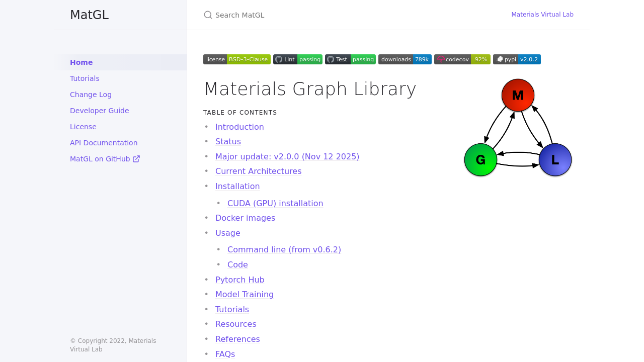Viewport: 644px width, 362px height.
Task: Click the downloads 789k badge
Action: pyautogui.click(x=405, y=59)
